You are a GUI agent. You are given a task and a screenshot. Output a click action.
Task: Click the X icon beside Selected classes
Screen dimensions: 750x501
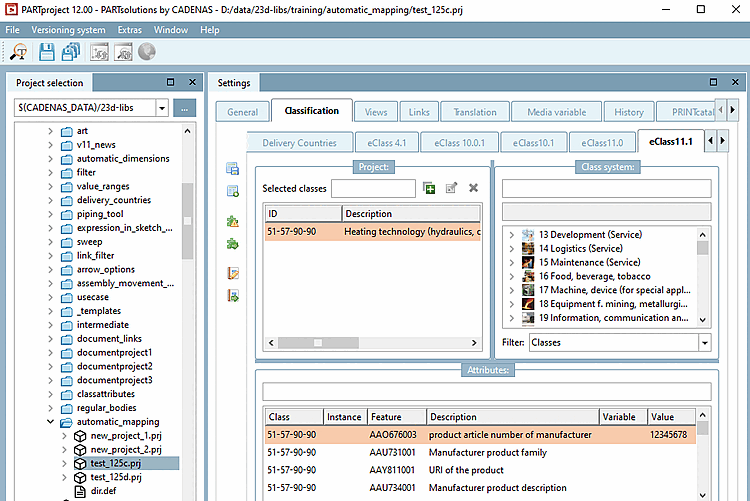[x=473, y=188]
